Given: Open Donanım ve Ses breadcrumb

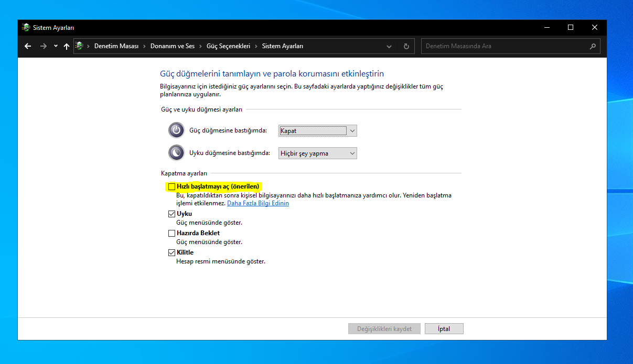Looking at the screenshot, I should point(172,46).
